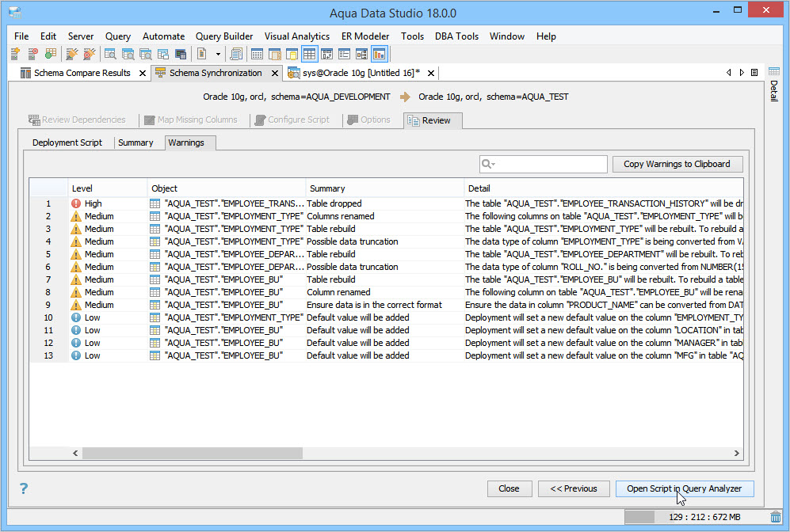The image size is (790, 532).
Task: Toggle the highlighted table grid view icon
Action: pos(309,54)
